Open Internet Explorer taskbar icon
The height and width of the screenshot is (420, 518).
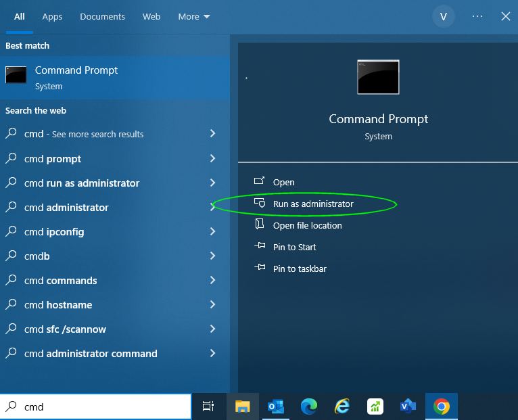342,406
